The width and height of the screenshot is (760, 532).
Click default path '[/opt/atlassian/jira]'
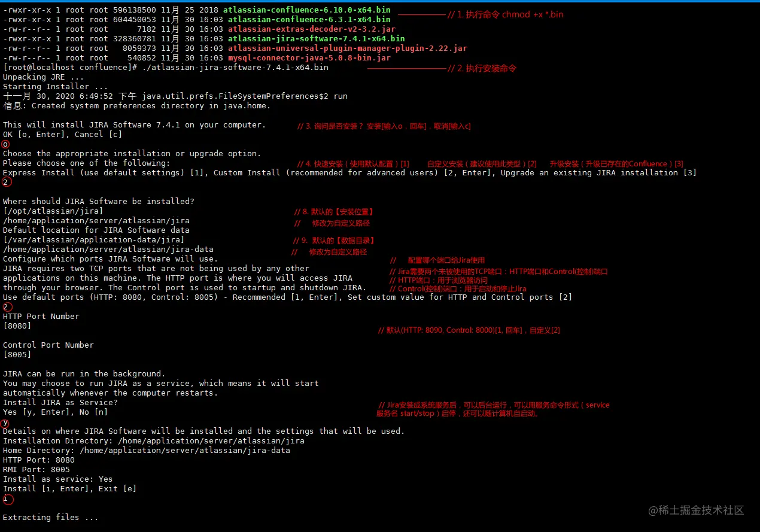point(53,211)
